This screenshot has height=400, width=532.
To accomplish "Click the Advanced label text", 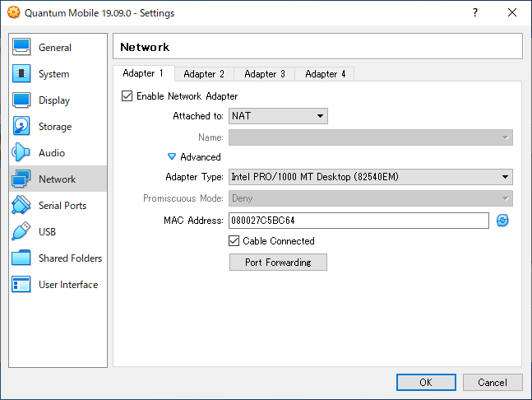I will click(x=201, y=157).
